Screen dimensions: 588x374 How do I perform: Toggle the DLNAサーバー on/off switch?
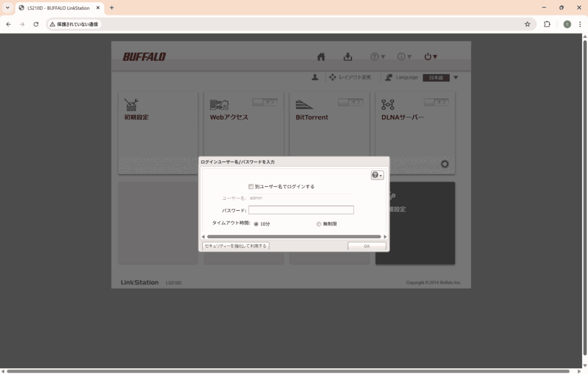click(436, 102)
